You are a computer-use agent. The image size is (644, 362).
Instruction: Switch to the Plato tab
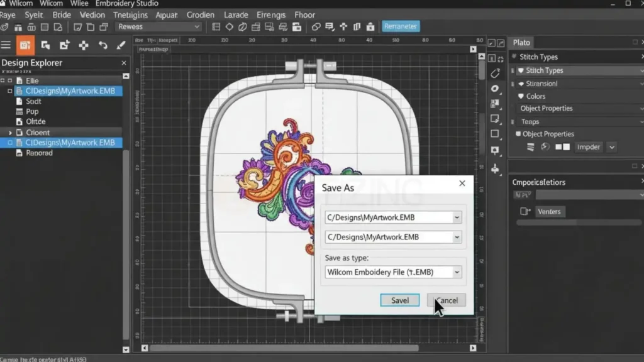(521, 43)
